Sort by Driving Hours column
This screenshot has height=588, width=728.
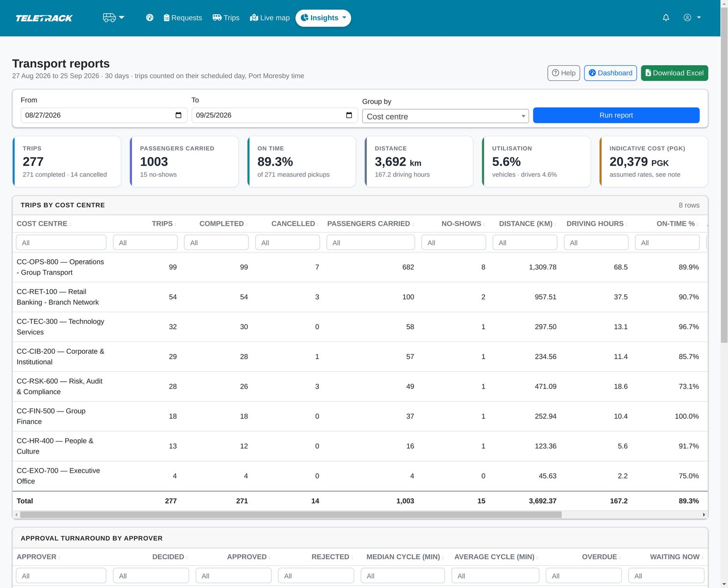597,224
